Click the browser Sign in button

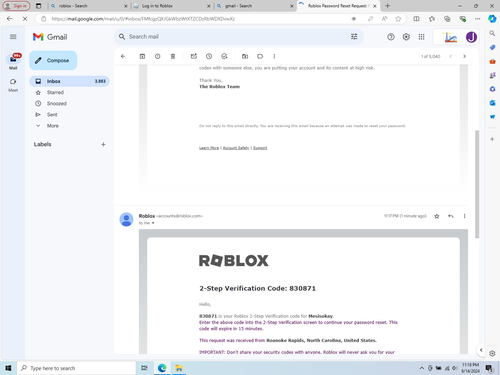[x=17, y=6]
